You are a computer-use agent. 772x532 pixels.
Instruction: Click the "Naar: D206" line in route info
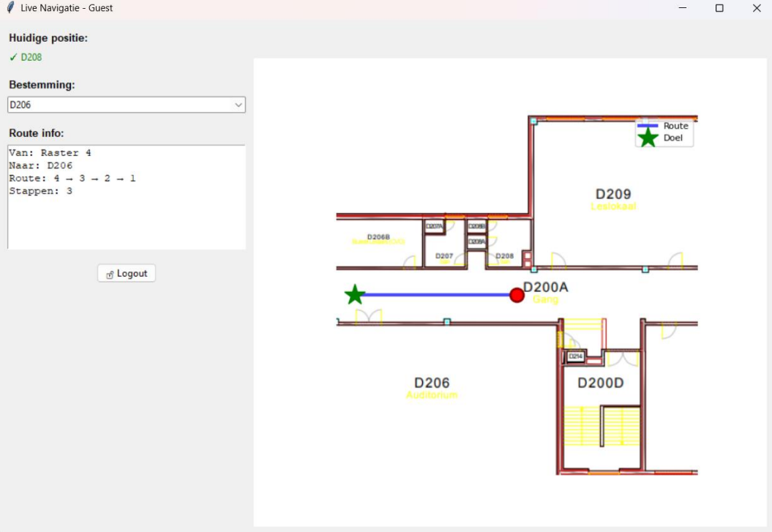[41, 165]
